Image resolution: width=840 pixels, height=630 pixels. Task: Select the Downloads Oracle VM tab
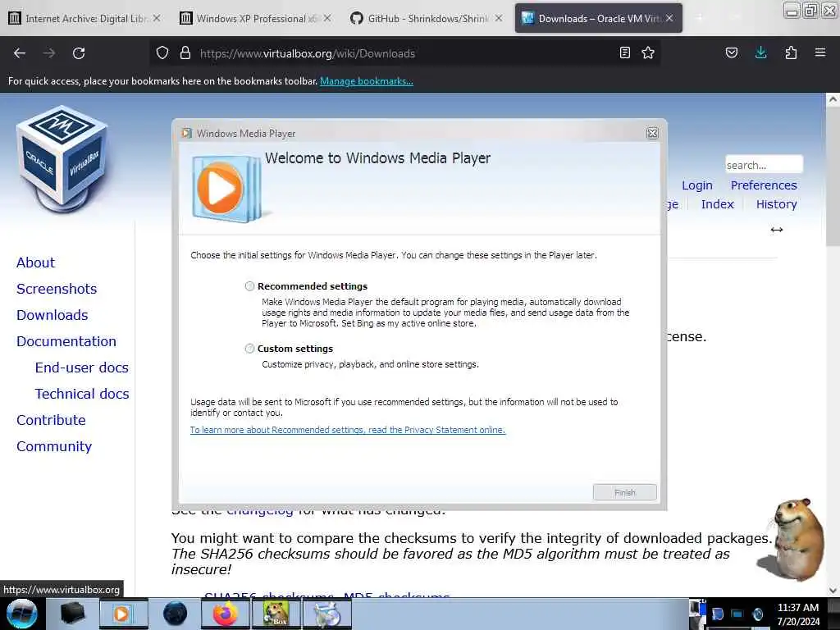pos(598,18)
